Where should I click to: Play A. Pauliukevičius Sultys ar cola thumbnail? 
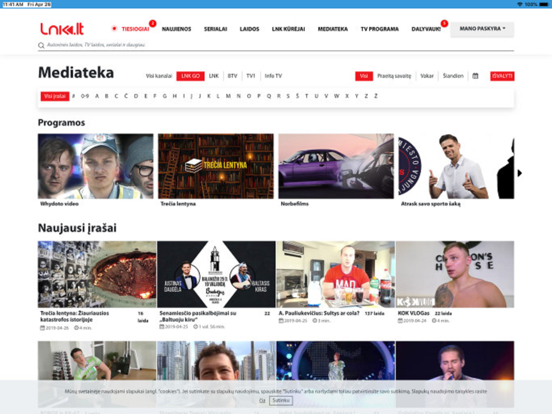[x=335, y=274]
